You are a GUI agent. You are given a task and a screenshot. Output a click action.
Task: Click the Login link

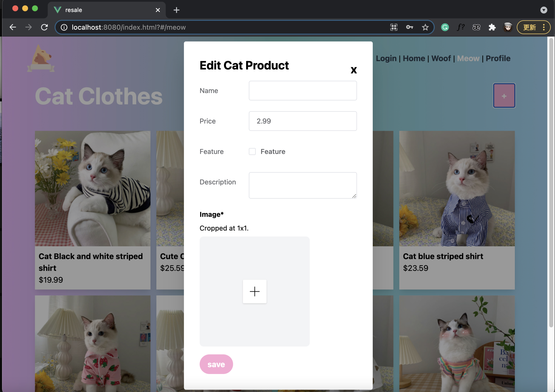pos(386,58)
